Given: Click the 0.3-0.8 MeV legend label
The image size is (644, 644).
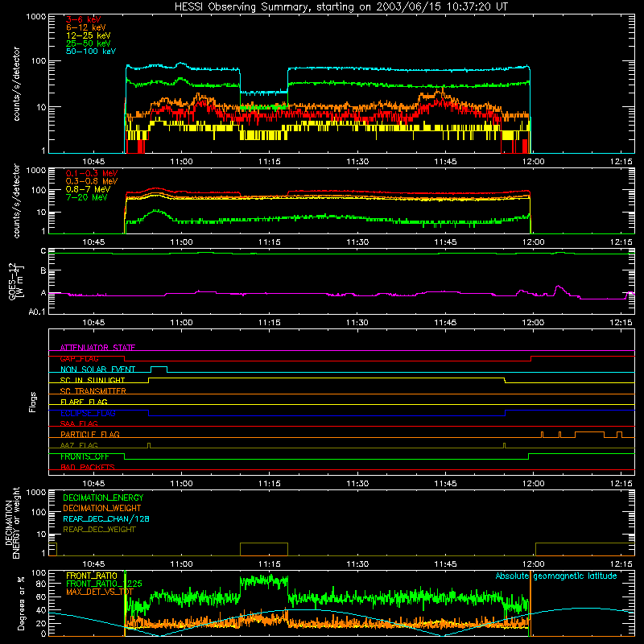Looking at the screenshot, I should (x=92, y=181).
